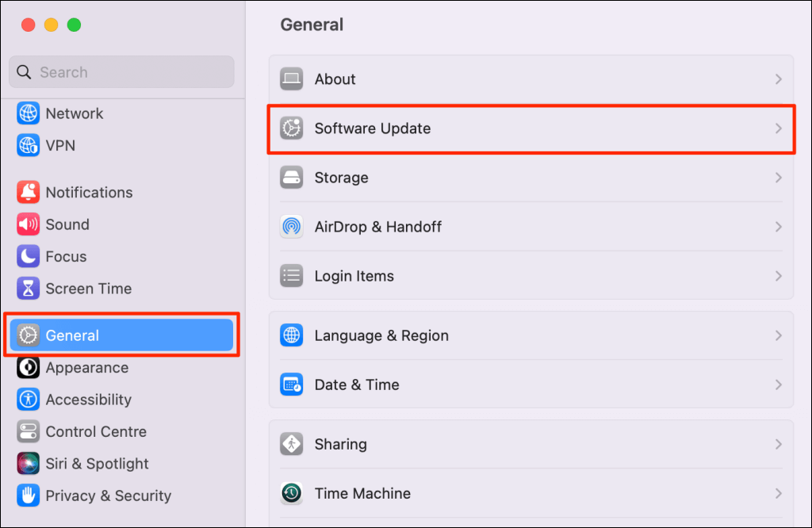Click the Date & Time calendar icon
Image resolution: width=812 pixels, height=528 pixels.
[x=292, y=385]
